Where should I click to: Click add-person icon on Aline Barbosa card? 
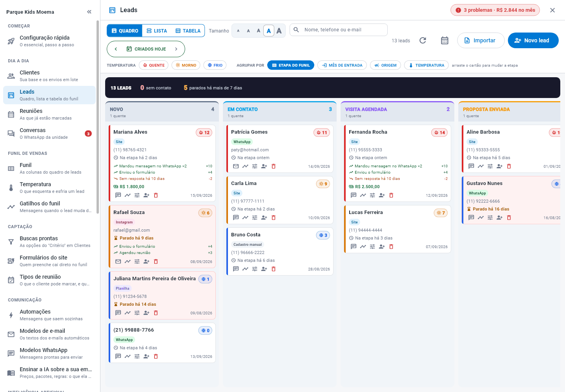[499, 166]
